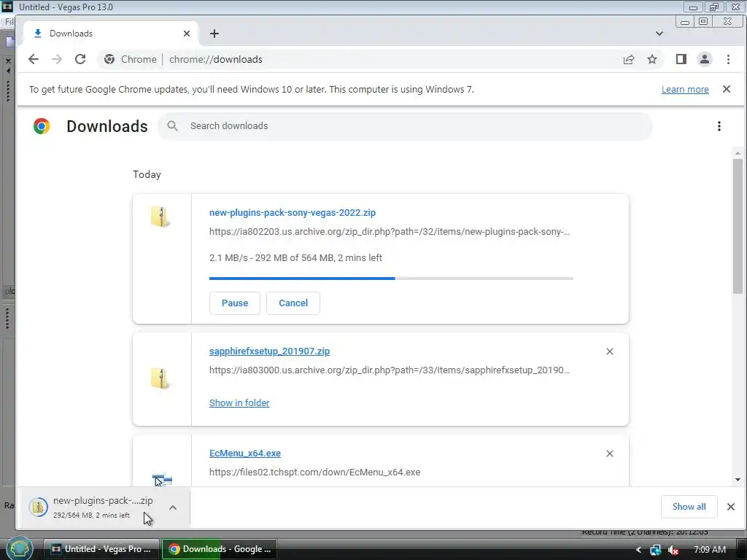Expand the download shelf item options chevron
Screen dimensions: 747x560
tap(173, 507)
